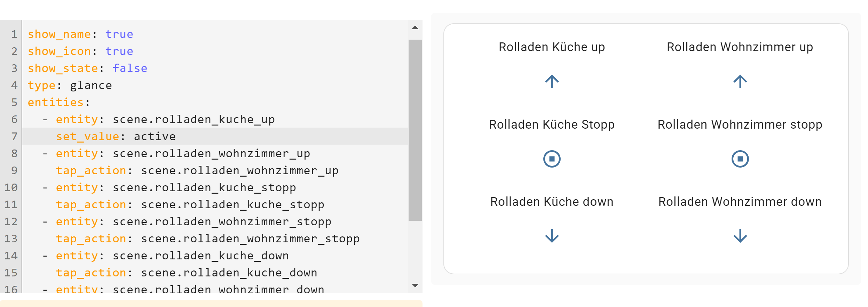
Task: Click the code editor vertical scrollbar thumb
Action: pos(415,130)
